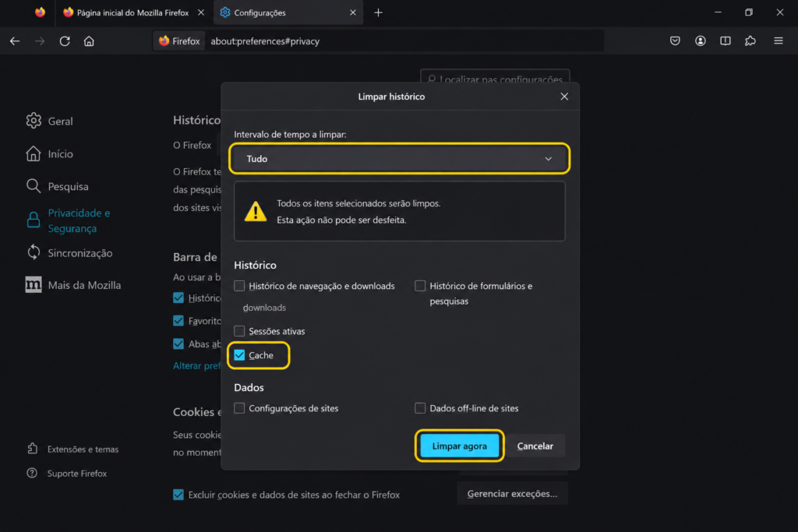Check Histórico de navegação e downloads

(239, 286)
